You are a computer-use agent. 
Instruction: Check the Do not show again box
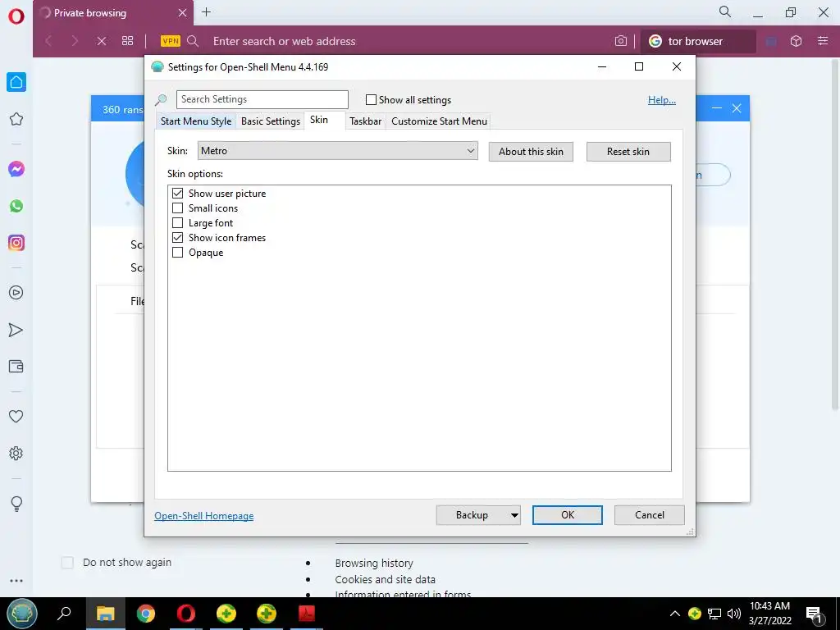pos(67,563)
